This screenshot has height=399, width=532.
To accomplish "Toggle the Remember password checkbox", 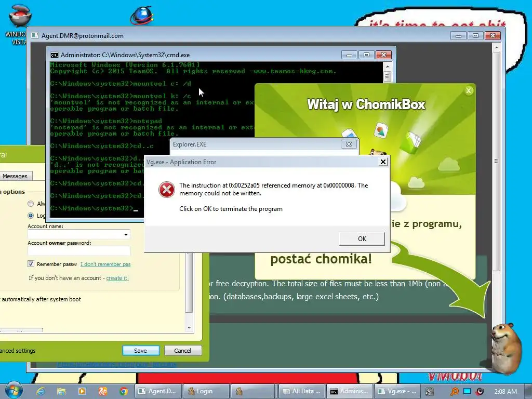I will coord(31,264).
